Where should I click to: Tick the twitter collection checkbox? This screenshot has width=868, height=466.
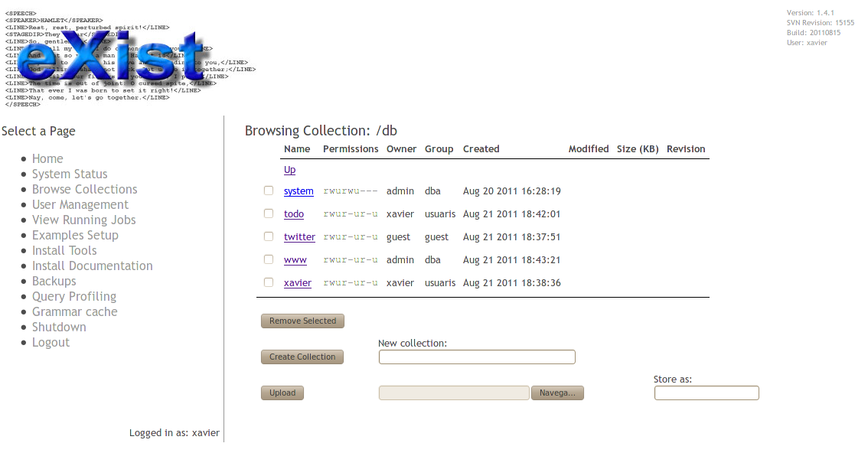click(x=269, y=236)
